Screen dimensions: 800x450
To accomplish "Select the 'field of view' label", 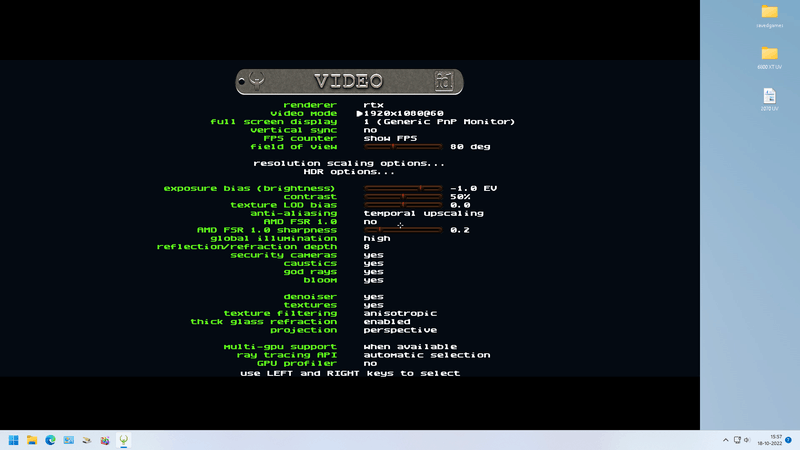I will pos(293,146).
